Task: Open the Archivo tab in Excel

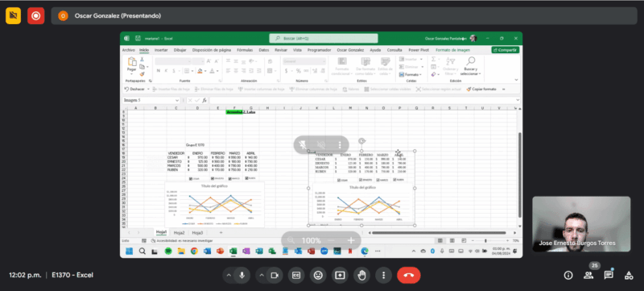Action: click(129, 50)
